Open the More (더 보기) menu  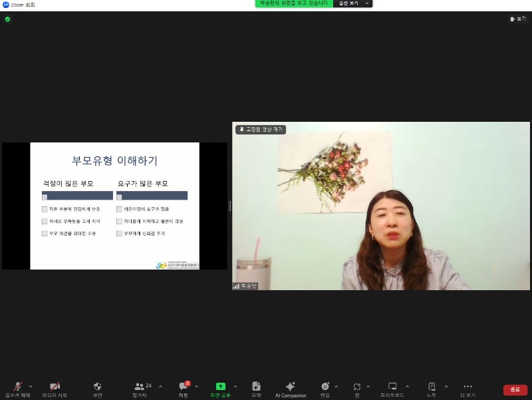(467, 388)
